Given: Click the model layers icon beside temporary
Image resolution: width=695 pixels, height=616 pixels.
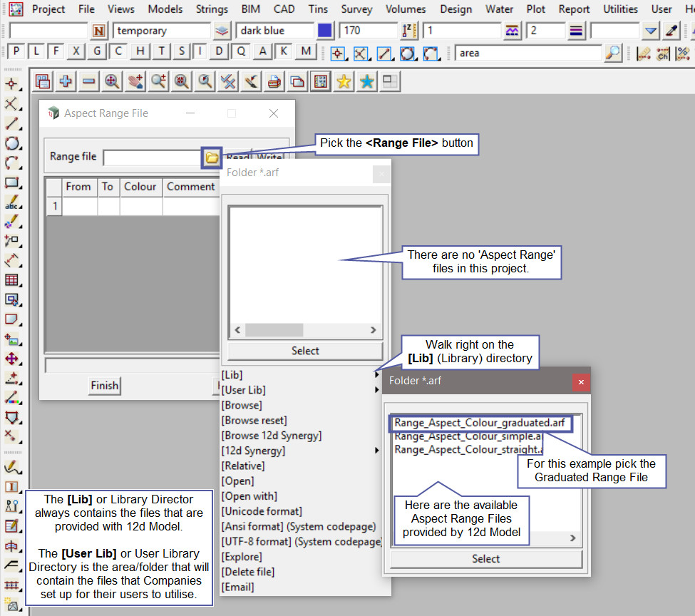Looking at the screenshot, I should pos(222,31).
